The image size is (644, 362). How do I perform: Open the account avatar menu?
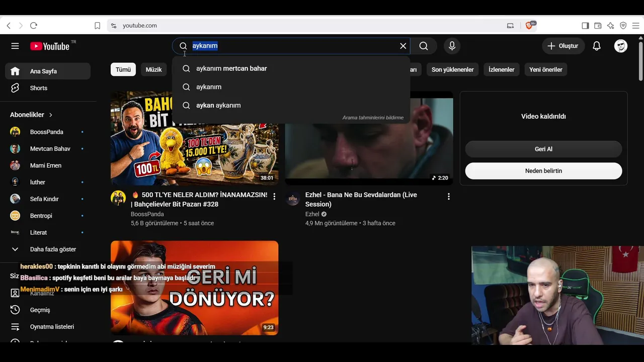coord(621,46)
